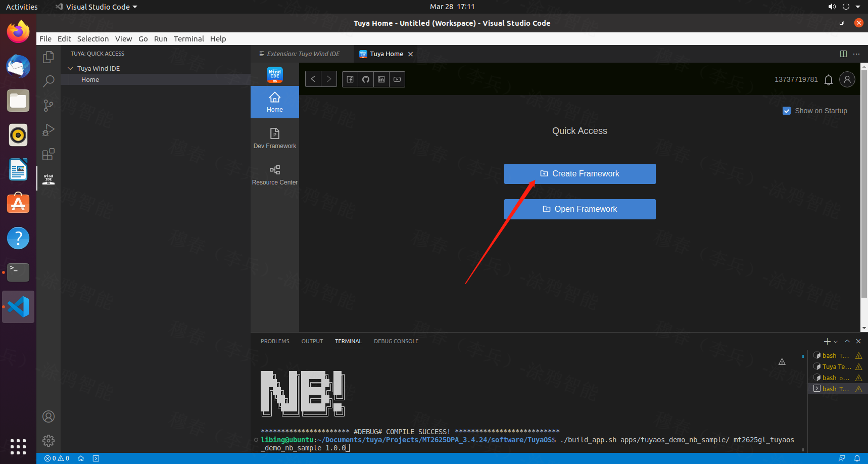The image size is (868, 464).
Task: Open the Edit menu
Action: click(64, 39)
